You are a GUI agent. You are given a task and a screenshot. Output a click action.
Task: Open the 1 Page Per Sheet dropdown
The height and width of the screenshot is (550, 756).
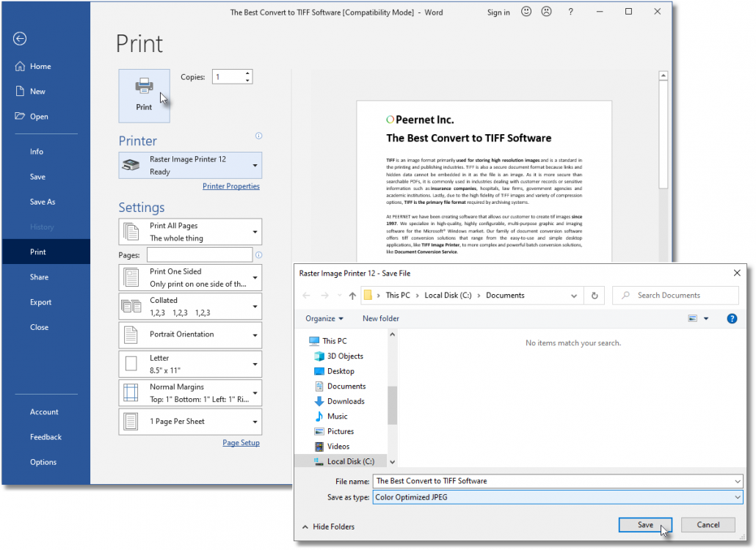[x=190, y=422]
